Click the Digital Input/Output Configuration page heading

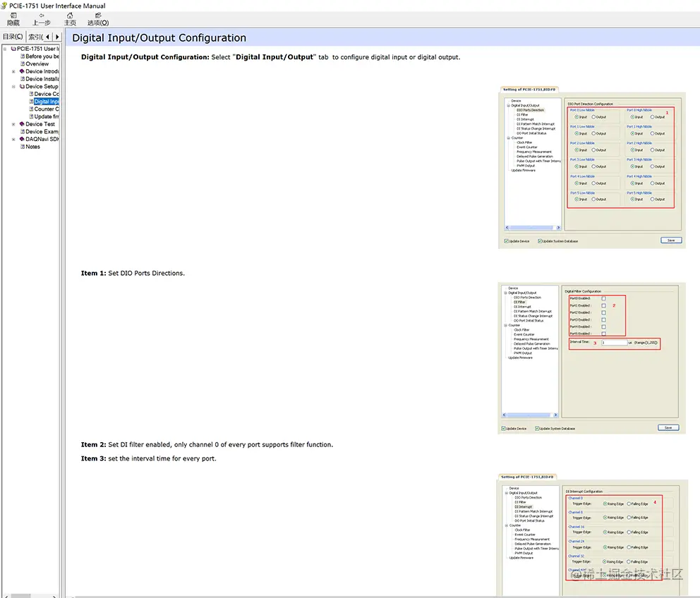click(x=159, y=38)
